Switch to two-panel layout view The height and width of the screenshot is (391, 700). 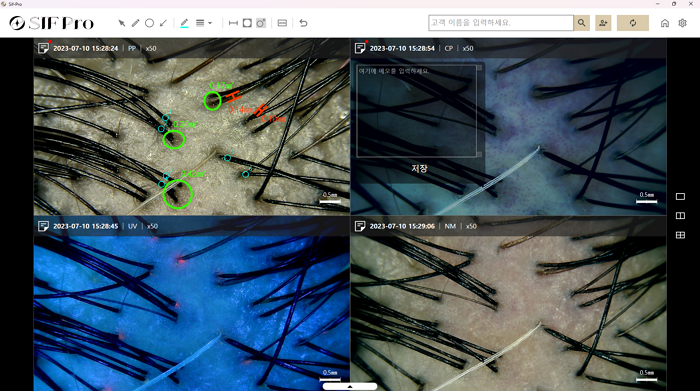[x=680, y=216]
